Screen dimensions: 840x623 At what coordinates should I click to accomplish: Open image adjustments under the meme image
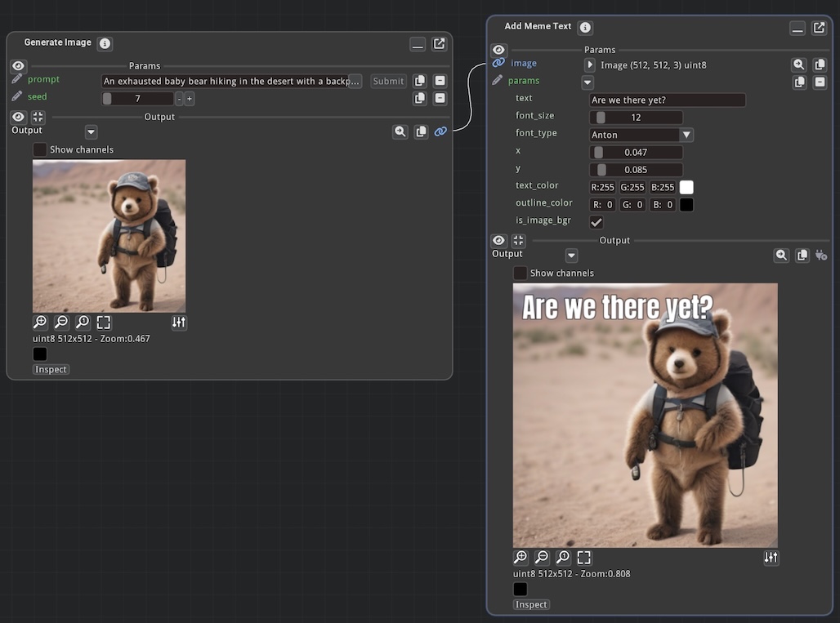[x=771, y=558]
